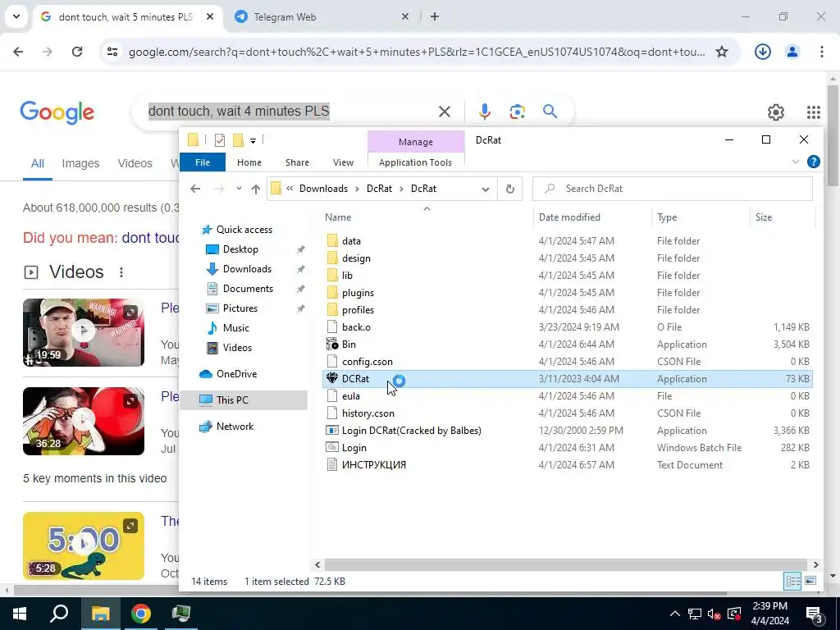Image resolution: width=840 pixels, height=630 pixels.
Task: Open Google Lens image search
Action: click(x=517, y=112)
